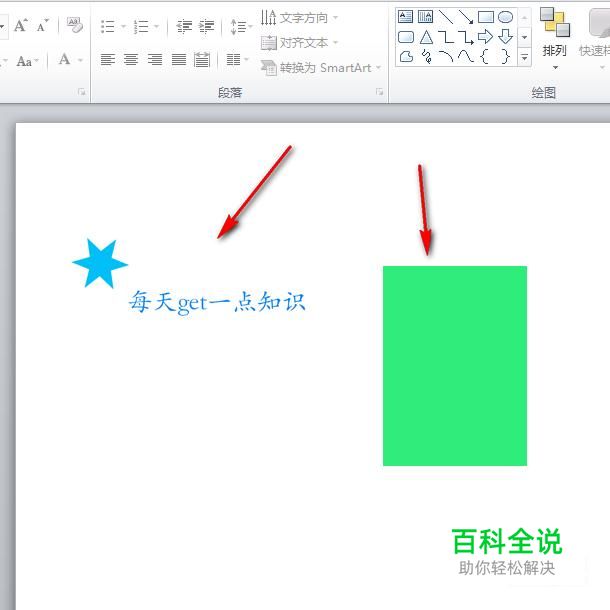Click the Decrease Font Size icon
Image resolution: width=610 pixels, height=610 pixels.
(x=42, y=26)
